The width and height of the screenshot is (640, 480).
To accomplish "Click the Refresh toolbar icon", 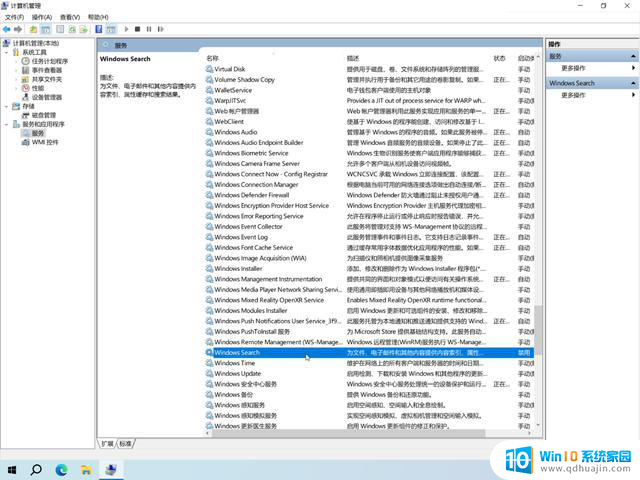I will (72, 29).
